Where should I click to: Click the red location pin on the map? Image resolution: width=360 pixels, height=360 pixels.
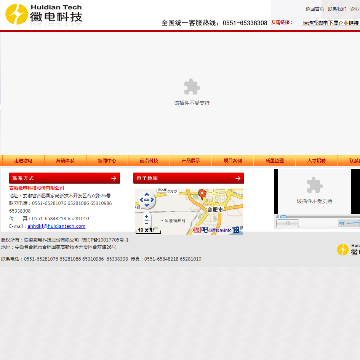202,194
